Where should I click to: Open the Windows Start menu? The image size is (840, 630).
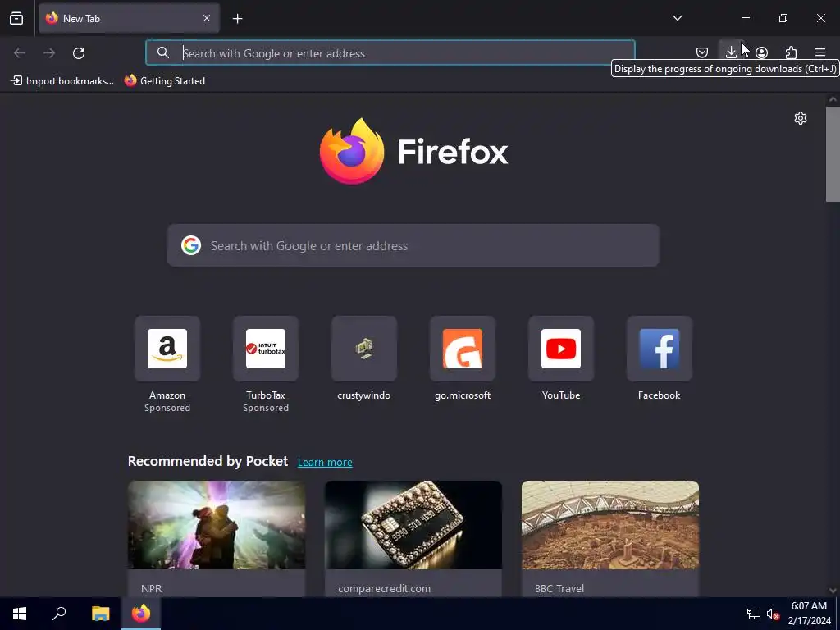pos(20,614)
